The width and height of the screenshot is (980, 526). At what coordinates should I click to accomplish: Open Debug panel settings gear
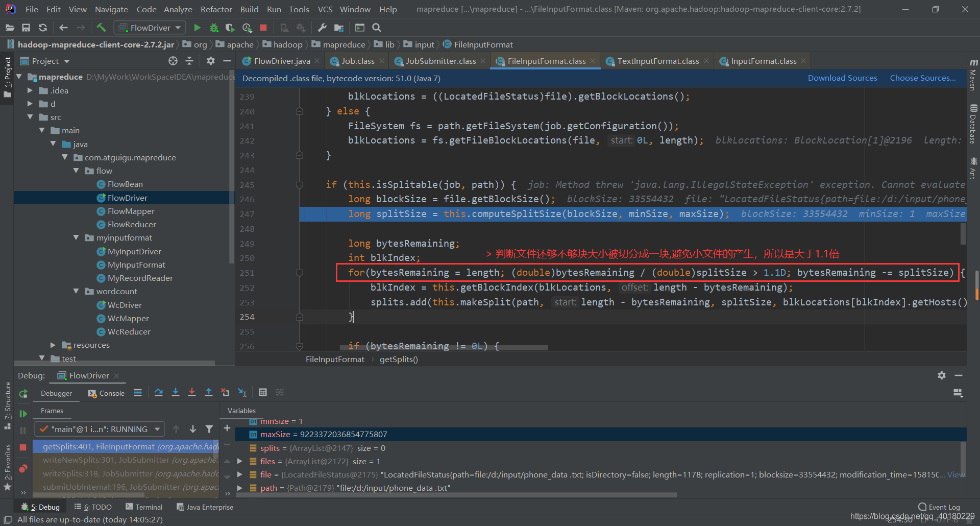pos(942,375)
